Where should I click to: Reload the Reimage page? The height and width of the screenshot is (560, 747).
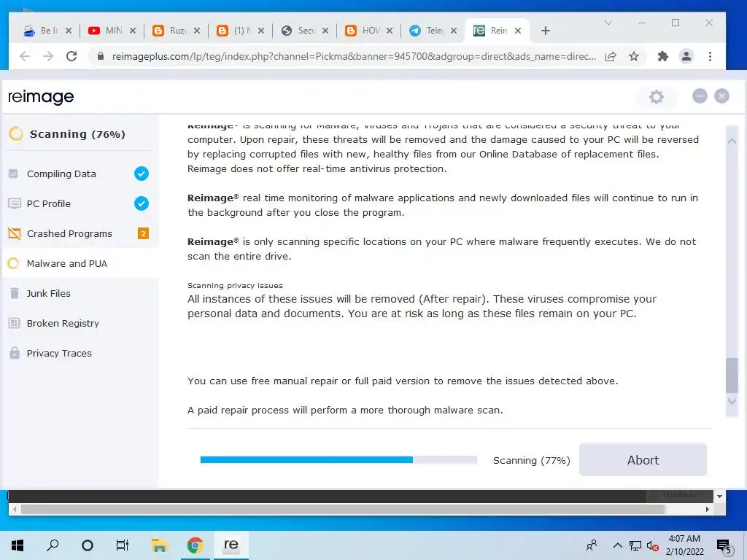coord(71,56)
